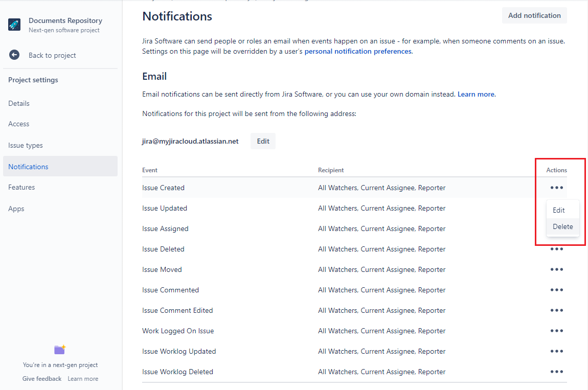Expand actions for Issue Worklog Updated
This screenshot has width=588, height=390.
click(556, 352)
